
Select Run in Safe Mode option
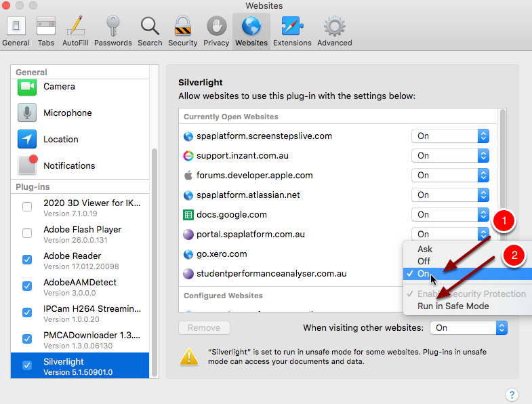tap(468, 306)
